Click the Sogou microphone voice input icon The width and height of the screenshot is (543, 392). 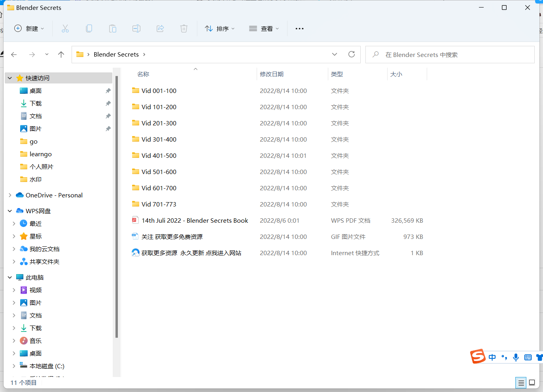516,357
